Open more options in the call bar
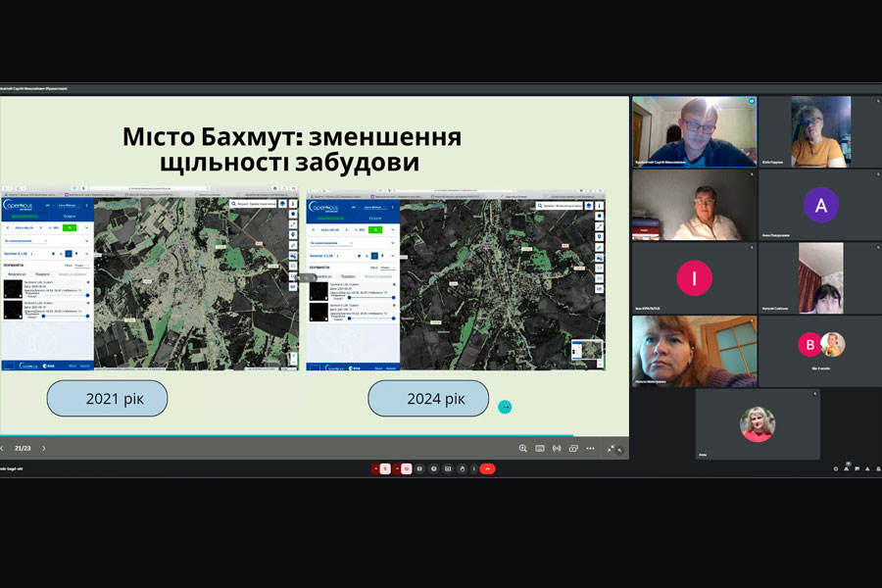This screenshot has width=882, height=588. click(473, 468)
